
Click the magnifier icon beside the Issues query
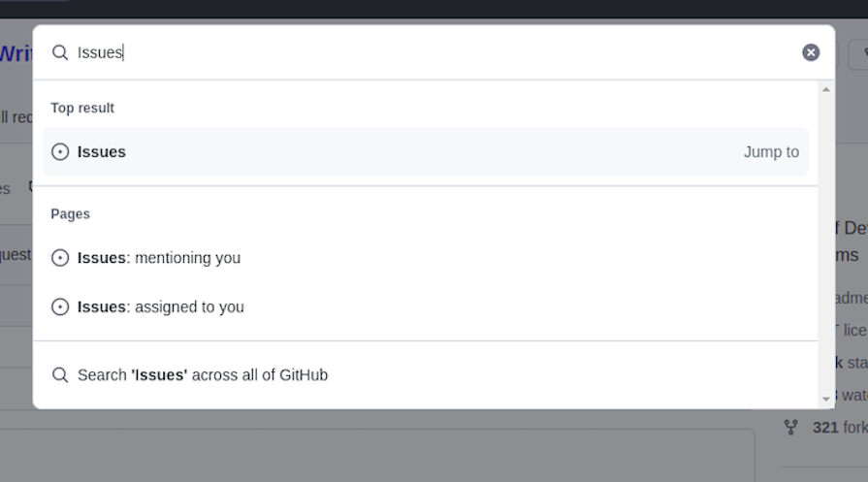click(x=60, y=52)
